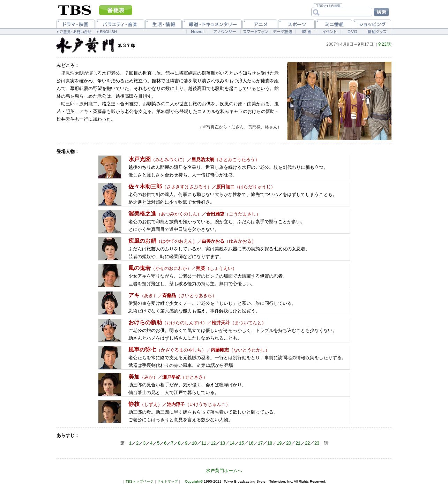Click the 風車の弥七 character name heading
448x484 pixels.
click(142, 350)
